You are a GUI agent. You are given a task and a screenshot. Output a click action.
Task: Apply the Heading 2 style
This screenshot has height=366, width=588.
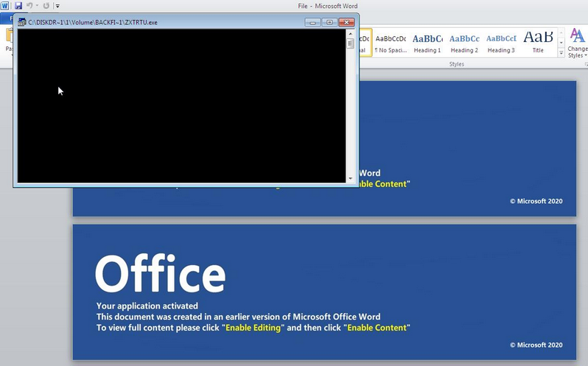pyautogui.click(x=464, y=43)
